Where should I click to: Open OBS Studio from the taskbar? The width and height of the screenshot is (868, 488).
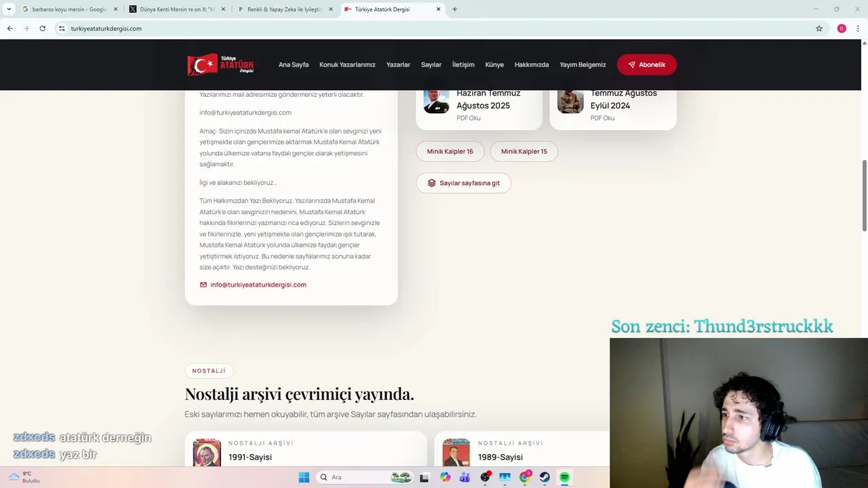pyautogui.click(x=485, y=477)
